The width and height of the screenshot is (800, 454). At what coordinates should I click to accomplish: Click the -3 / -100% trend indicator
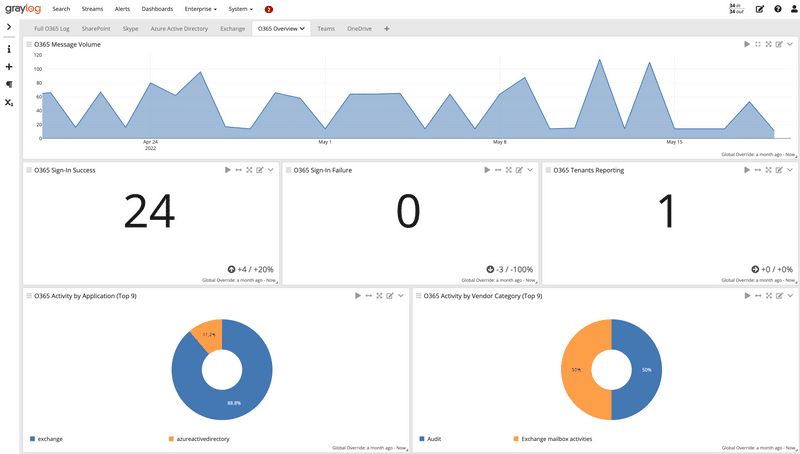click(x=510, y=269)
